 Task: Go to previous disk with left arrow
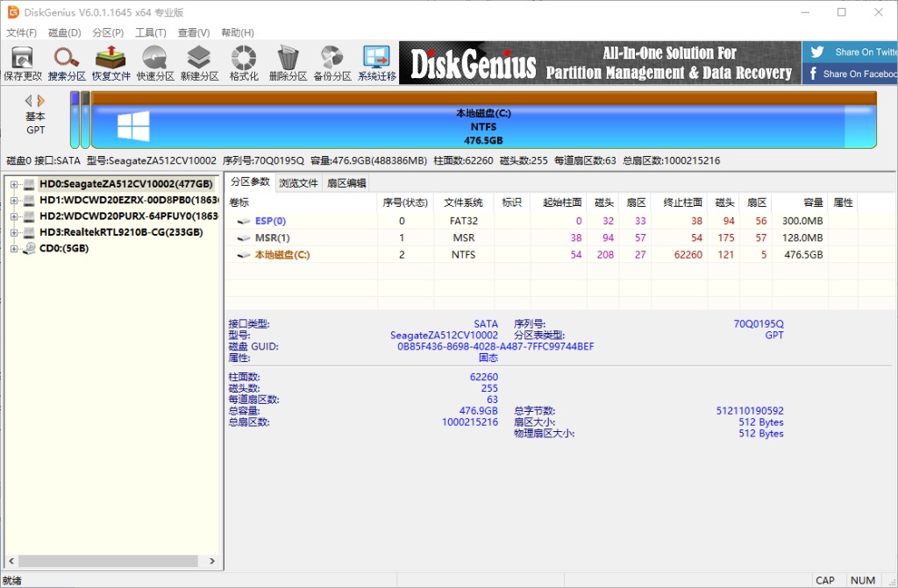coord(28,101)
